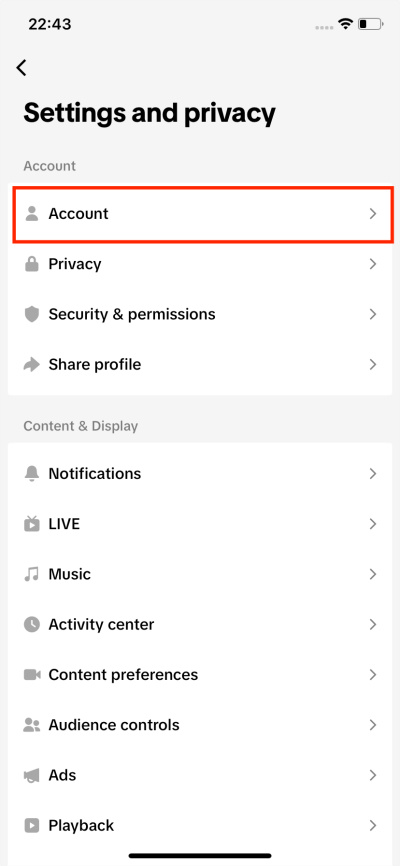
Task: Click the Notifications bell icon
Action: (32, 473)
